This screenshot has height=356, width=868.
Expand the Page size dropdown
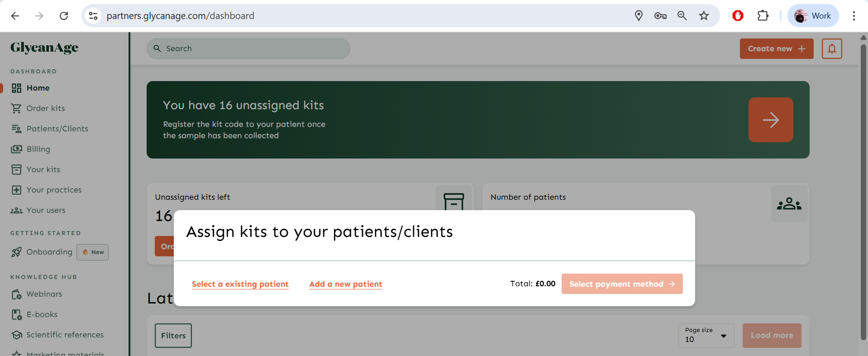[706, 336]
